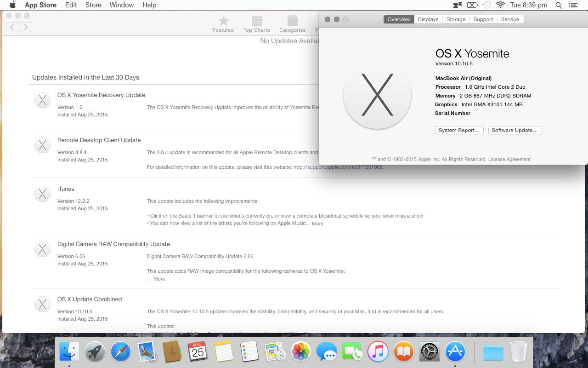The height and width of the screenshot is (368, 588).
Task: Launch Safari from the Dock
Action: [121, 352]
